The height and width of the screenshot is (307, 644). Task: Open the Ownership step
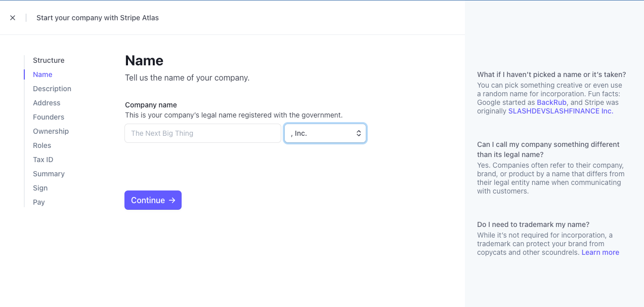tap(51, 131)
